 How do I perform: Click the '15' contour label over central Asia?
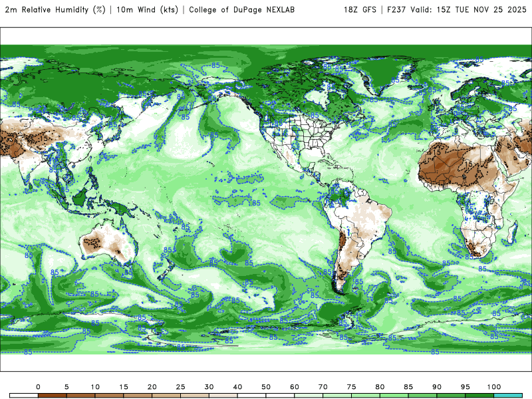pyautogui.click(x=44, y=138)
